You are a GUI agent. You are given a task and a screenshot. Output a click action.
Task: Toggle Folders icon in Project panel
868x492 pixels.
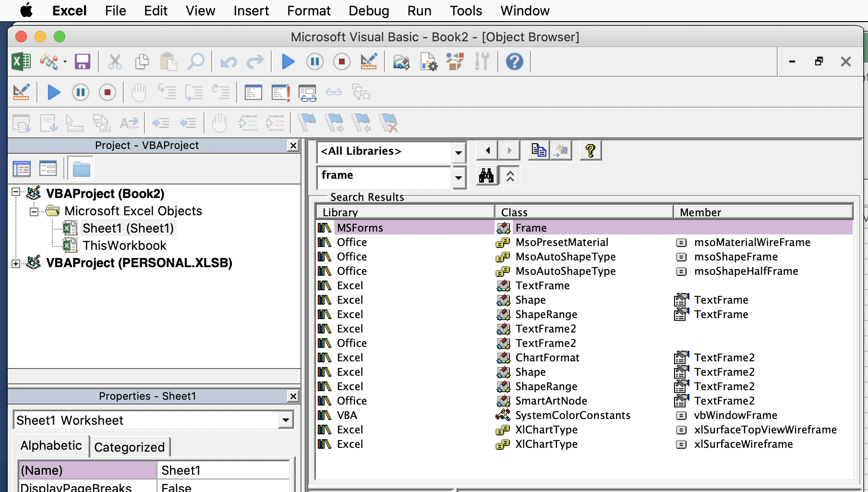coord(81,169)
